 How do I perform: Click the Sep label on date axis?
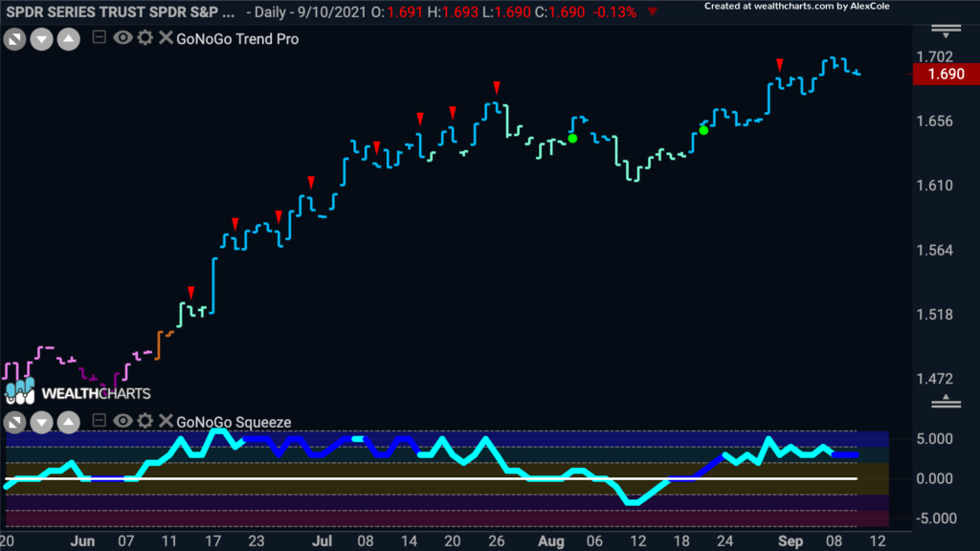[791, 541]
